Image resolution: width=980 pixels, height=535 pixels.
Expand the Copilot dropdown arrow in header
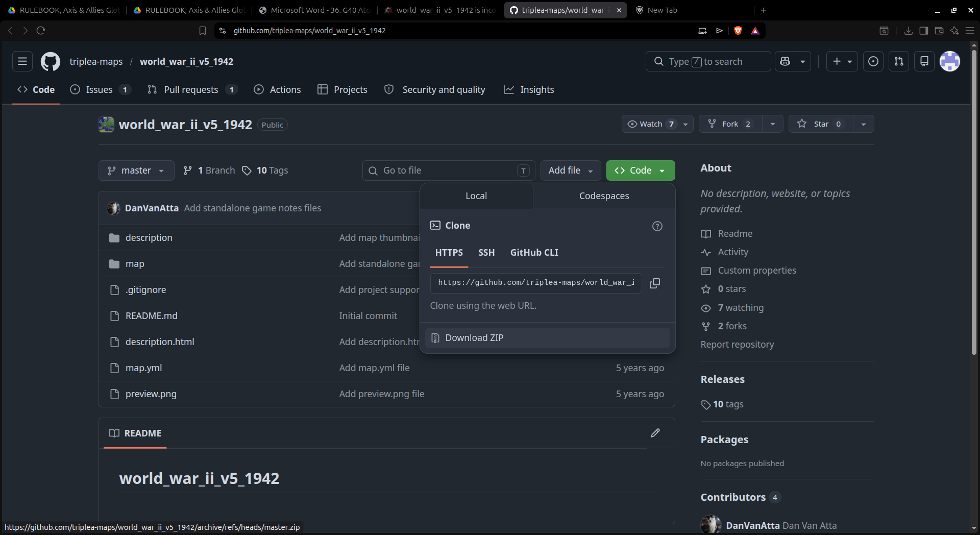803,61
